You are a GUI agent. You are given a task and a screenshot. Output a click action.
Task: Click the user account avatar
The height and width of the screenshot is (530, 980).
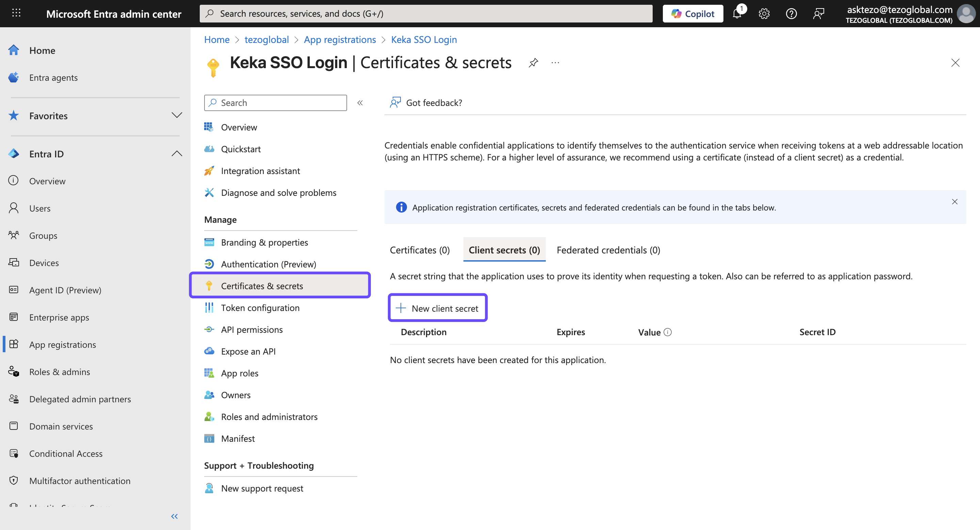tap(966, 14)
